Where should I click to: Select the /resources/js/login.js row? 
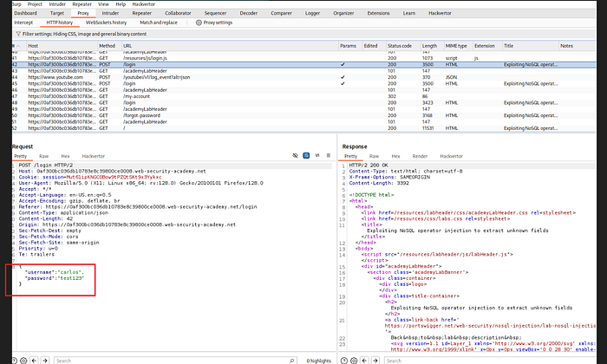[303, 58]
